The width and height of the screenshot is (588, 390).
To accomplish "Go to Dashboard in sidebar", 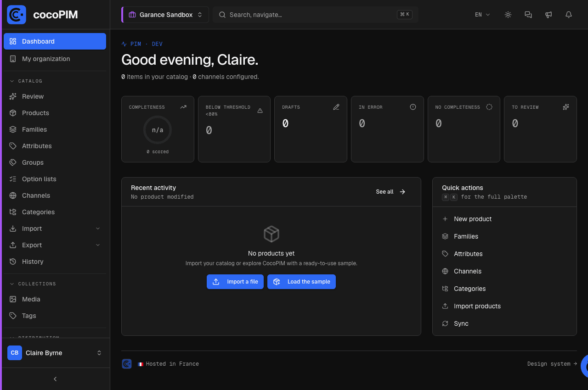I will click(55, 41).
